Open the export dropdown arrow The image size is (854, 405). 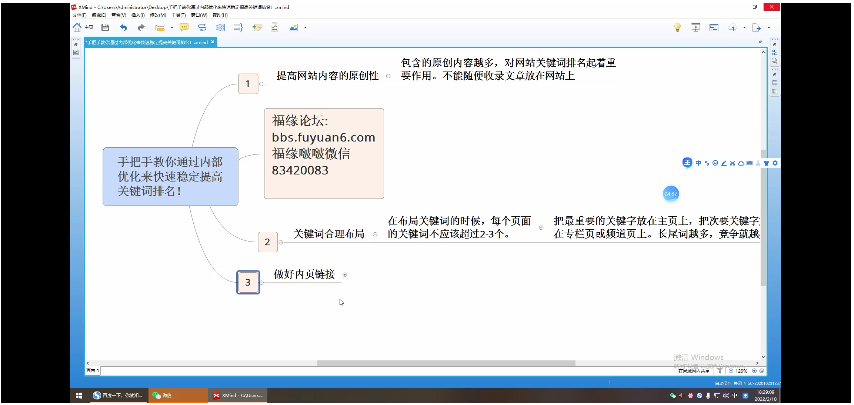(769, 27)
